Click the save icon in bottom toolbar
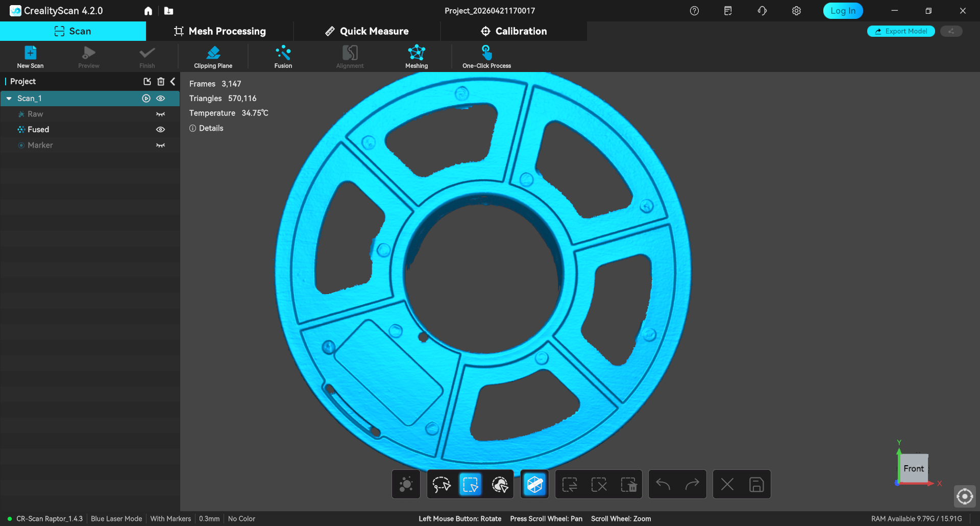The width and height of the screenshot is (980, 526). pos(756,484)
